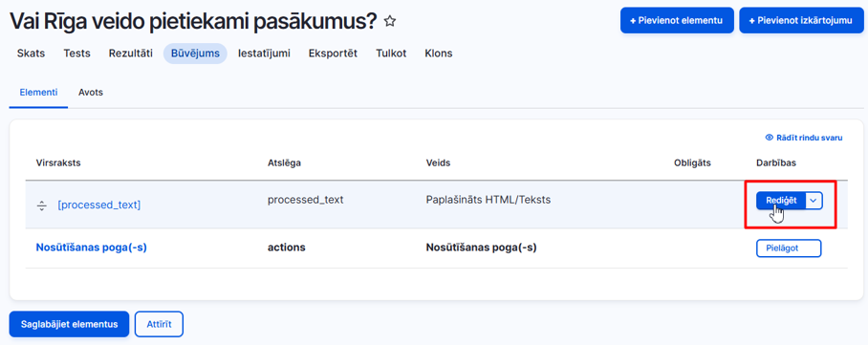Select the Būvējums tab
The image size is (868, 345).
(x=195, y=54)
